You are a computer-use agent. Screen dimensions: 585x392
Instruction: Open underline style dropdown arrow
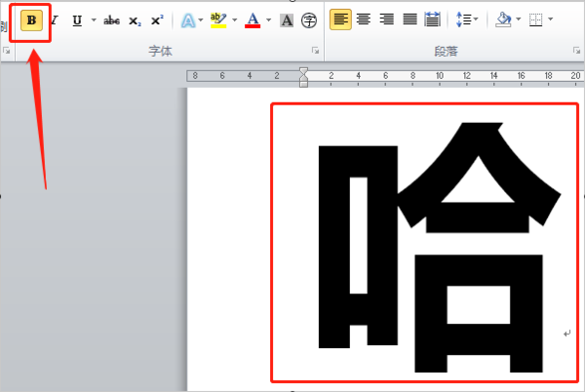(93, 20)
